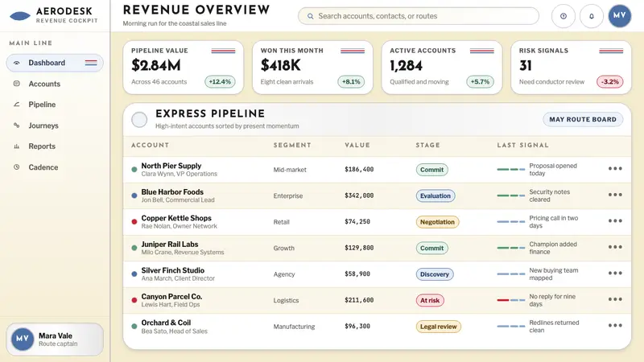Click the signal strength bar for North Pier Supply
The image size is (644, 362).
pyautogui.click(x=510, y=170)
